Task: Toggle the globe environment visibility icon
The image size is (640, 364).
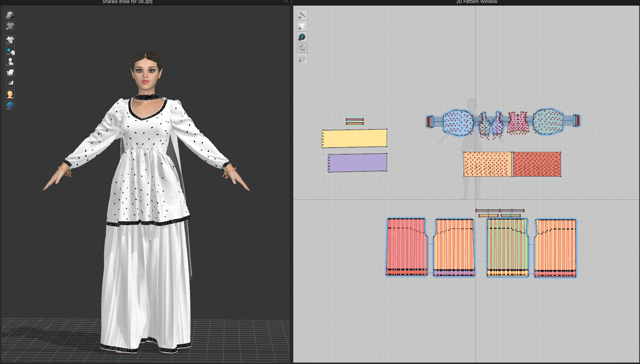Action: 10,105
